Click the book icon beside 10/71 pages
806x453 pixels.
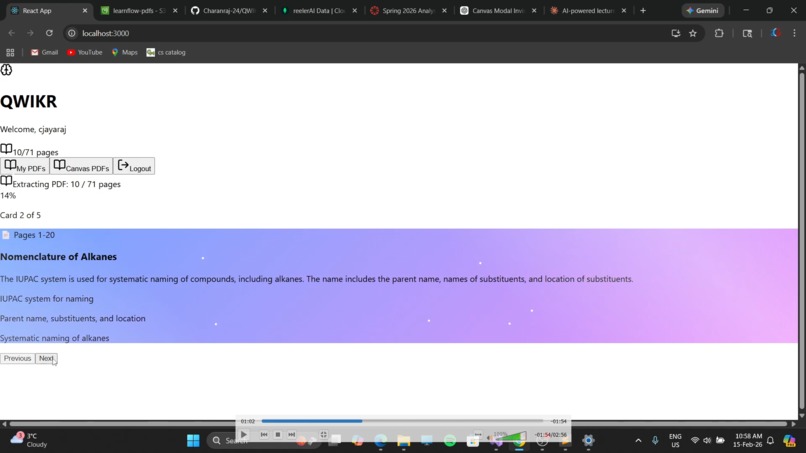[x=6, y=149]
